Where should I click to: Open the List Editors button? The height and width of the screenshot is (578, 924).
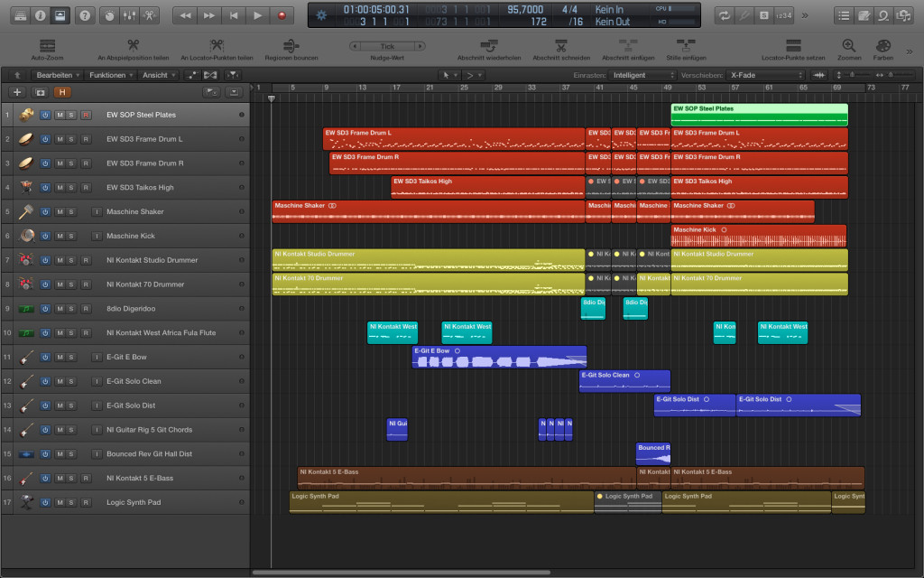844,15
